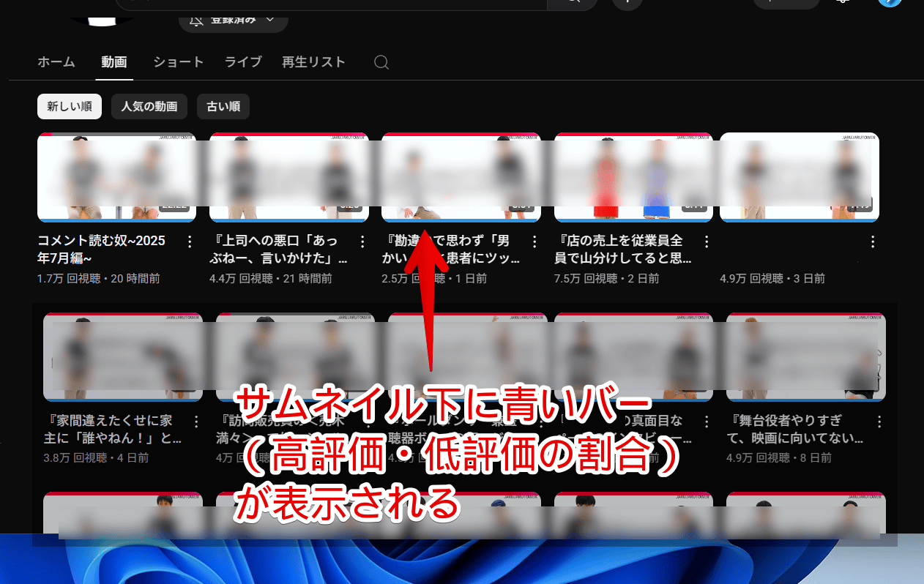Click the channel search magnifier icon

click(x=381, y=62)
